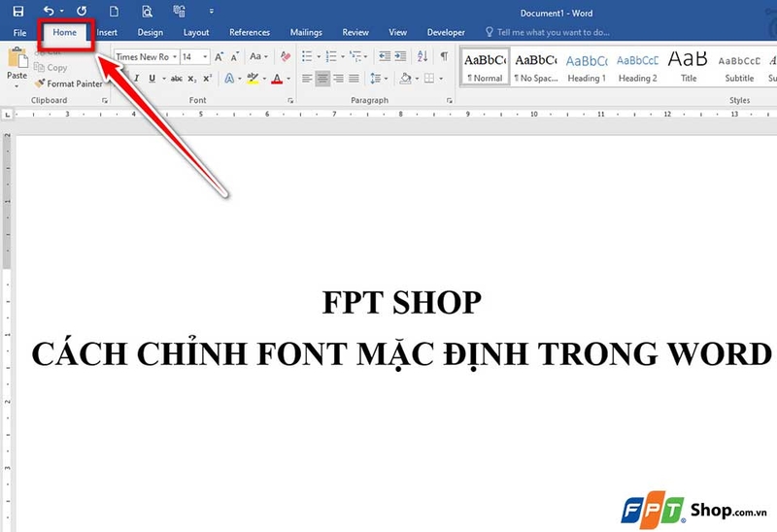777x532 pixels.
Task: Expand the highlight color dropdown arrow
Action: pyautogui.click(x=264, y=79)
